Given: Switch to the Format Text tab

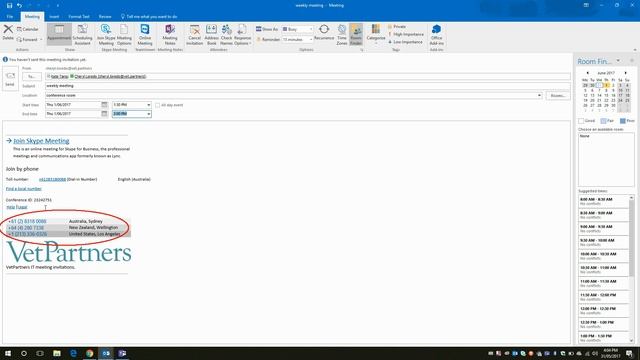Looking at the screenshot, I should tap(79, 17).
